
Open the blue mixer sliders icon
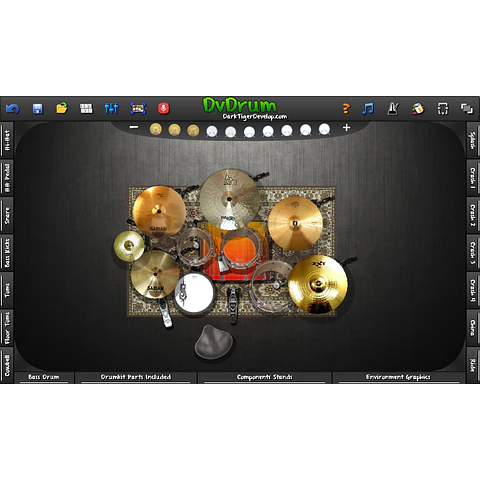click(111, 108)
